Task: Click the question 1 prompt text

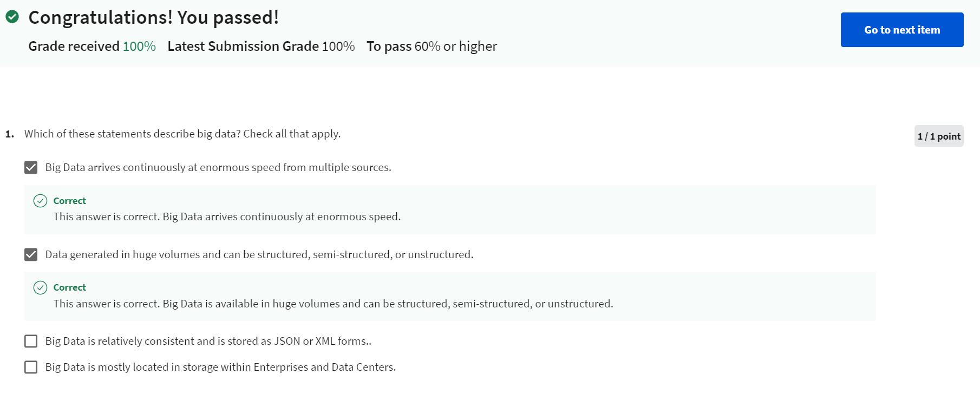Action: [183, 134]
